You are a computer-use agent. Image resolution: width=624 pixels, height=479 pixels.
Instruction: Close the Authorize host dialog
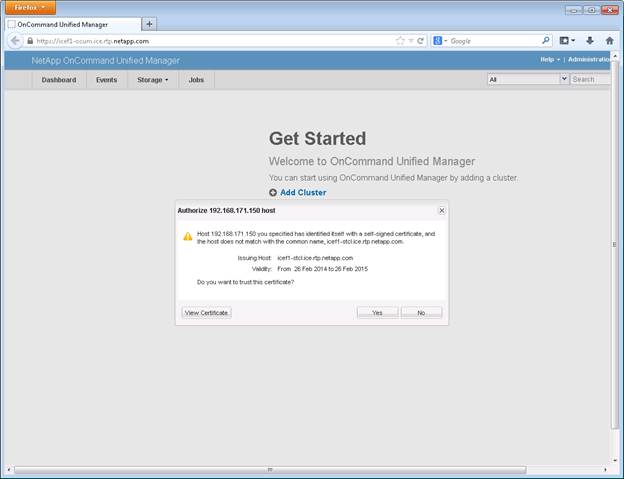442,210
